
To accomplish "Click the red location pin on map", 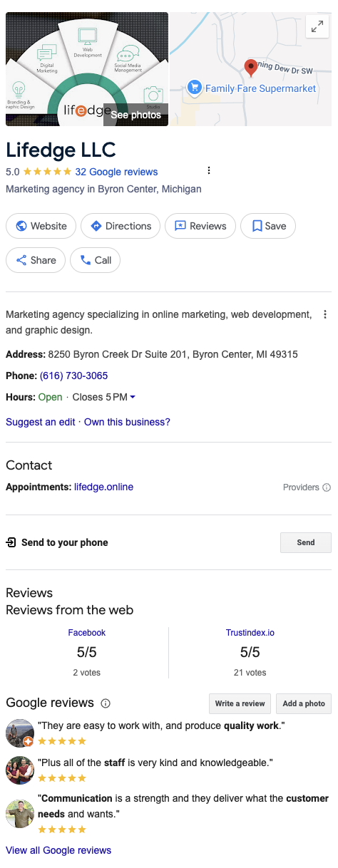I will (x=251, y=68).
